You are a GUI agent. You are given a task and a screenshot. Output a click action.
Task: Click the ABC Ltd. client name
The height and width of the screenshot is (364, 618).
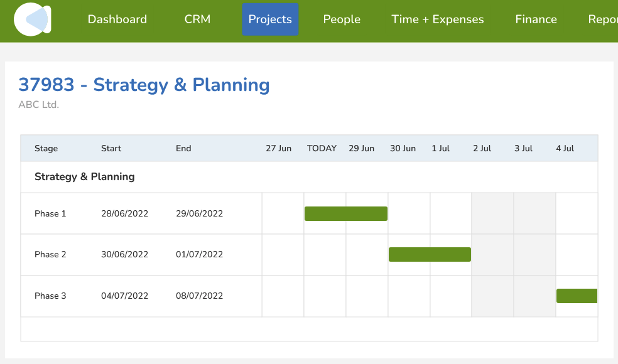[x=38, y=105]
